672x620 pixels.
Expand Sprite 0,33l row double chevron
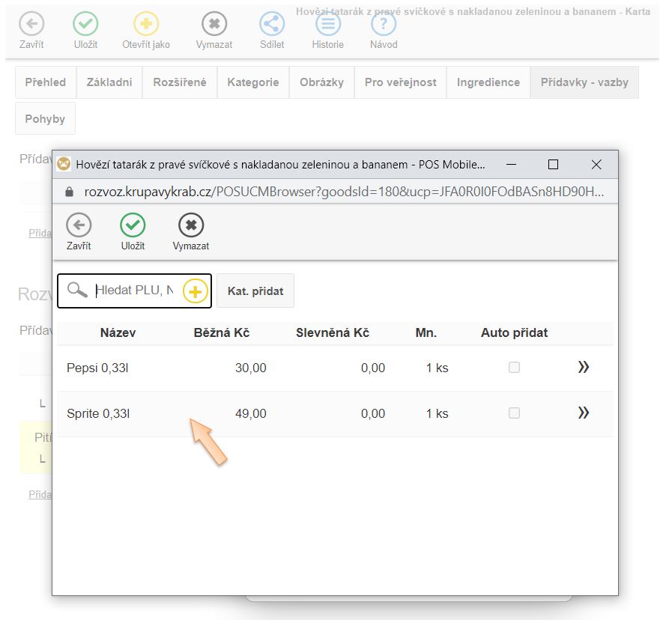pyautogui.click(x=584, y=413)
